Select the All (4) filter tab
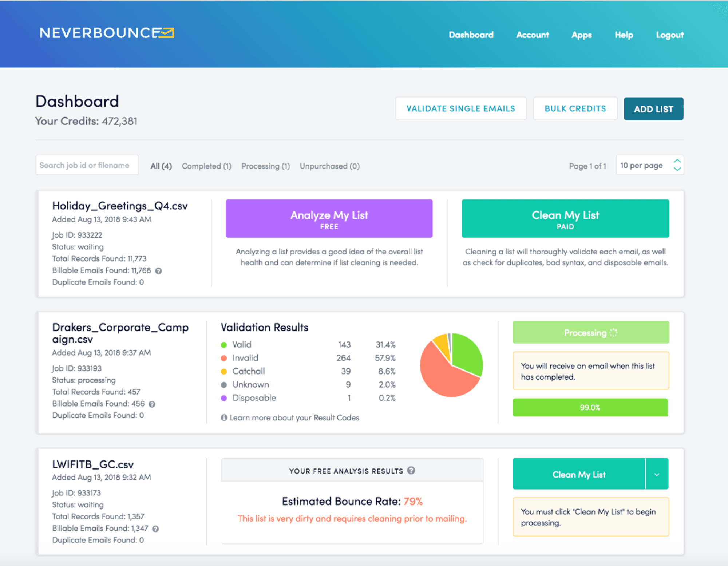 [161, 166]
